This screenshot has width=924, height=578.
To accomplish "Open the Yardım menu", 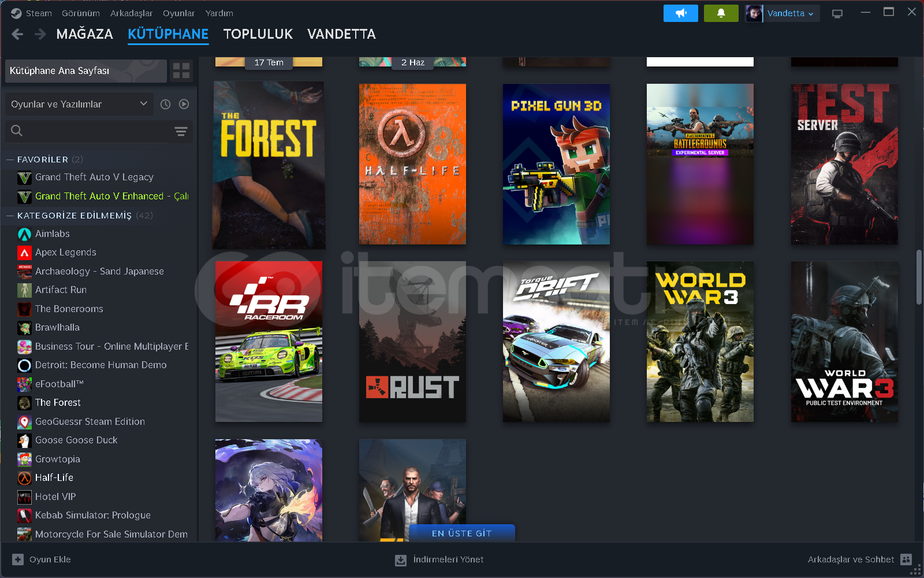I will pyautogui.click(x=219, y=13).
